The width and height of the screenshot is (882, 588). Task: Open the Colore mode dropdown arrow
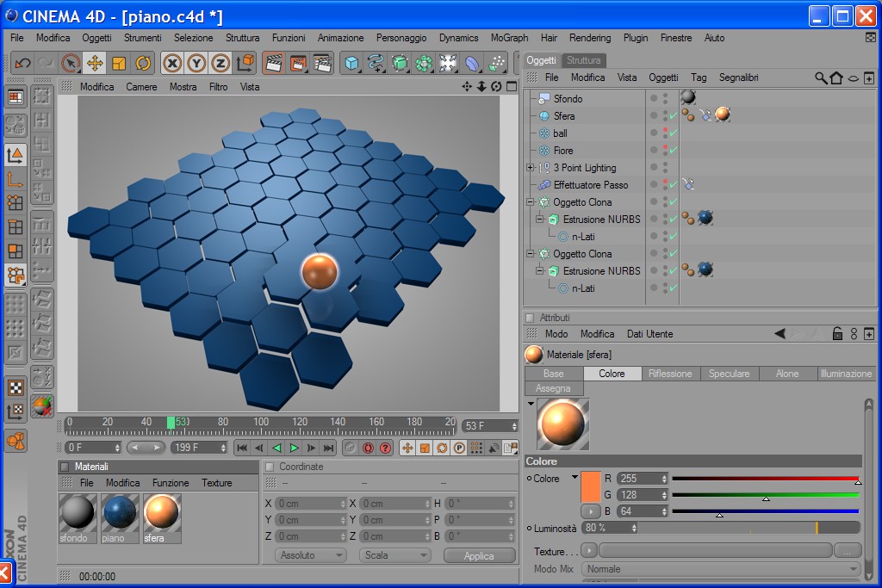pyautogui.click(x=575, y=478)
